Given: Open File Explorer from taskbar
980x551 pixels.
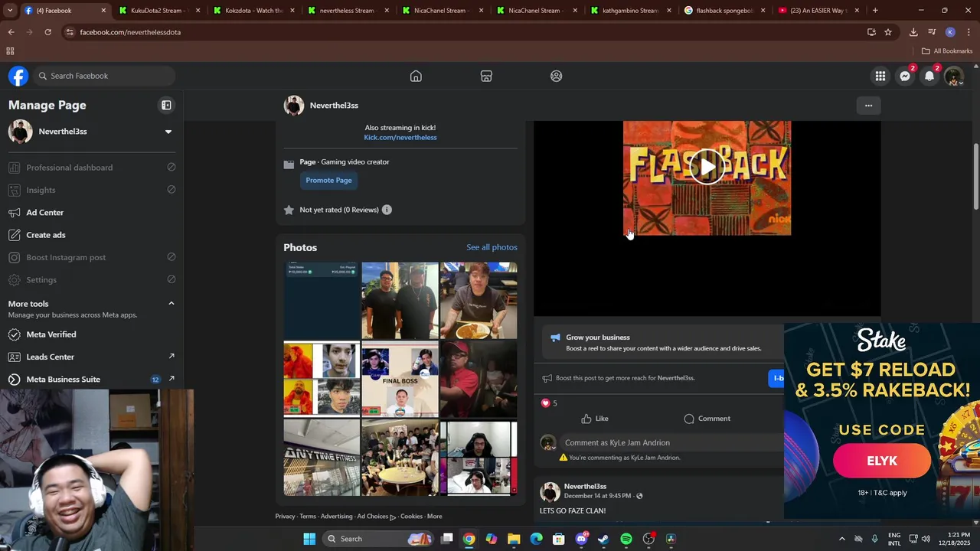Looking at the screenshot, I should (514, 539).
